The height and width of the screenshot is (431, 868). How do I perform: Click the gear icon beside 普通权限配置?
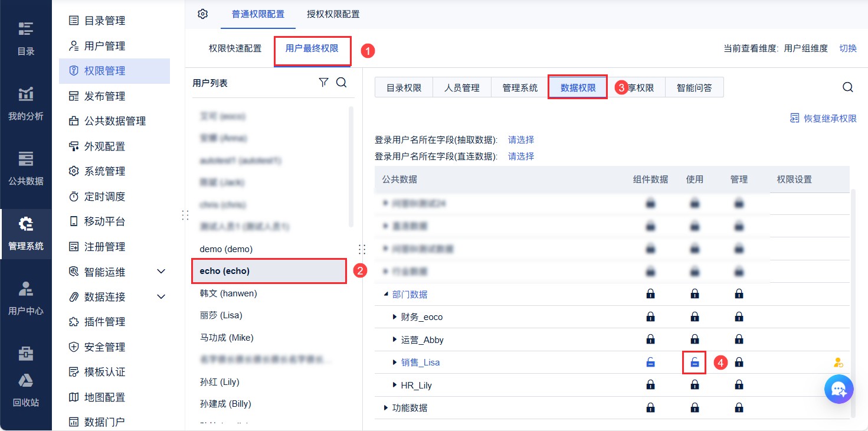click(x=203, y=14)
